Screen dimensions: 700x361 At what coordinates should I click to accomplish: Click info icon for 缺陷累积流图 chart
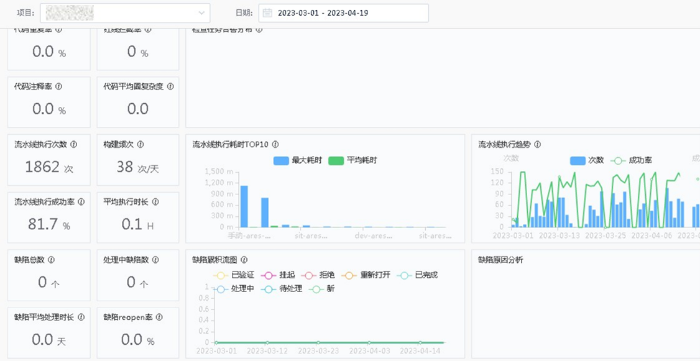pos(244,260)
